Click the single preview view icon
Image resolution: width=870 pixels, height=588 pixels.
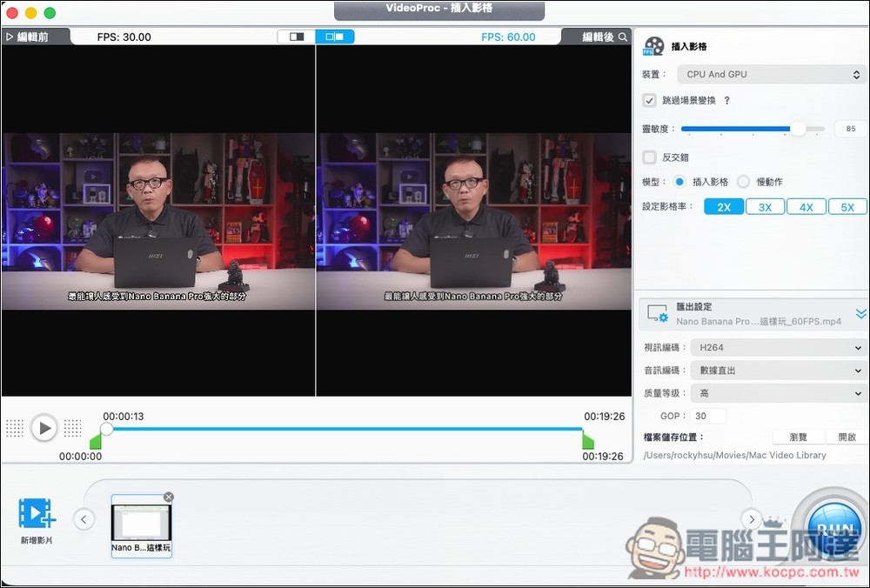[x=297, y=37]
